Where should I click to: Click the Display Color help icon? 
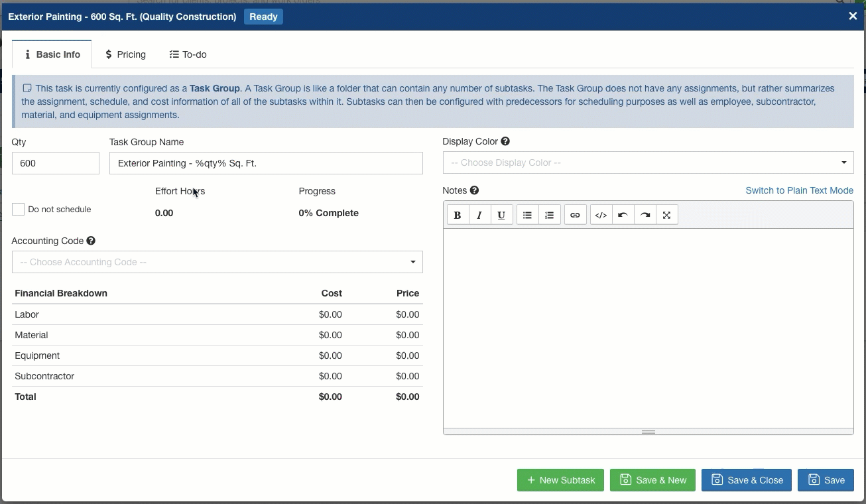pyautogui.click(x=505, y=141)
